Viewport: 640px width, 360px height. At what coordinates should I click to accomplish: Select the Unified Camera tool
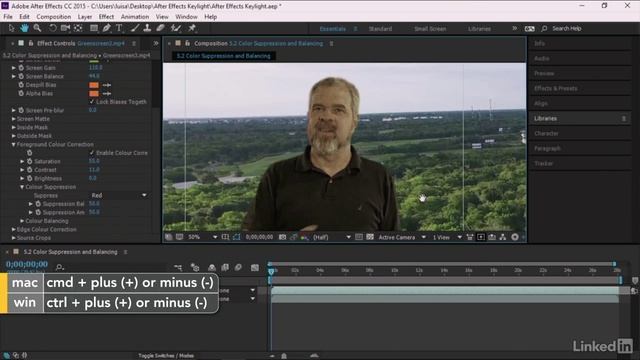pyautogui.click(x=65, y=28)
